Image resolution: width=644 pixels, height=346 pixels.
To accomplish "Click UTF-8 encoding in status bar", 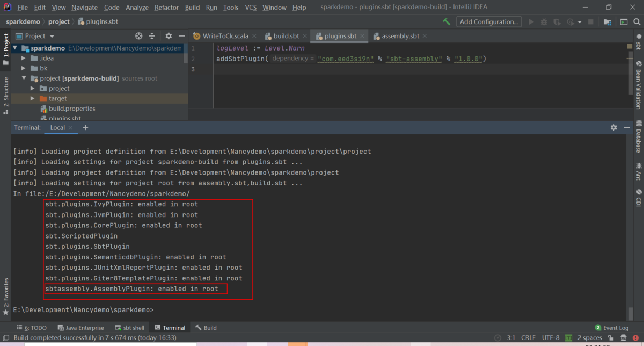I will tap(551, 338).
